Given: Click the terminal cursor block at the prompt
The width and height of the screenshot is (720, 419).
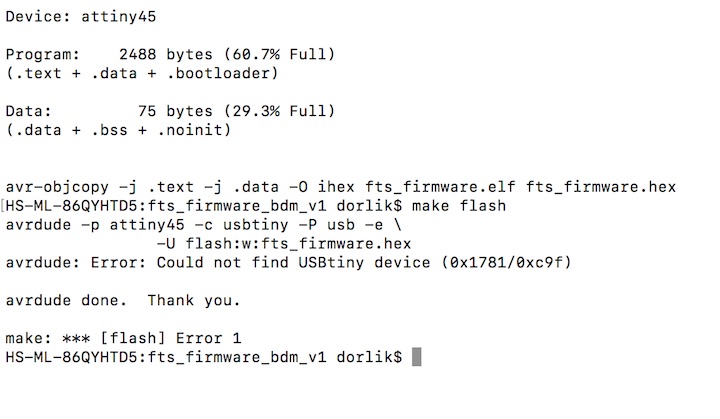Looking at the screenshot, I should pos(417,358).
